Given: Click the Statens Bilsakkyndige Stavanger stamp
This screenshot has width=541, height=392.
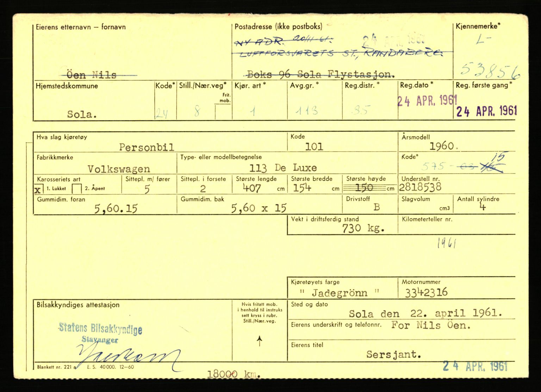Looking at the screenshot, I should point(100,332).
